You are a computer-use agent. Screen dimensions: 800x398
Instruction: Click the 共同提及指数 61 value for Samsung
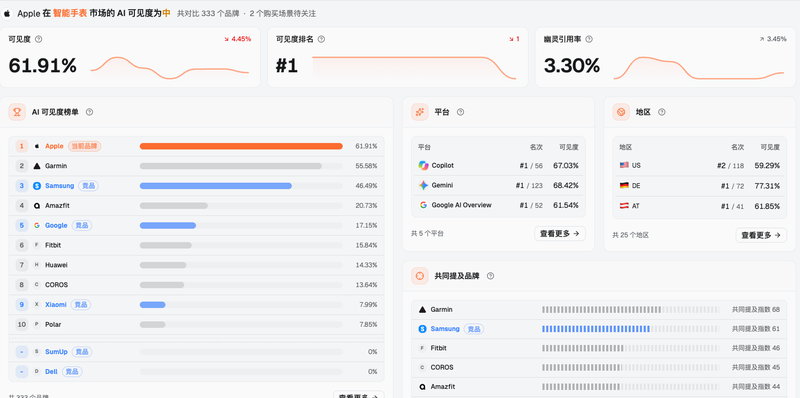coord(756,329)
